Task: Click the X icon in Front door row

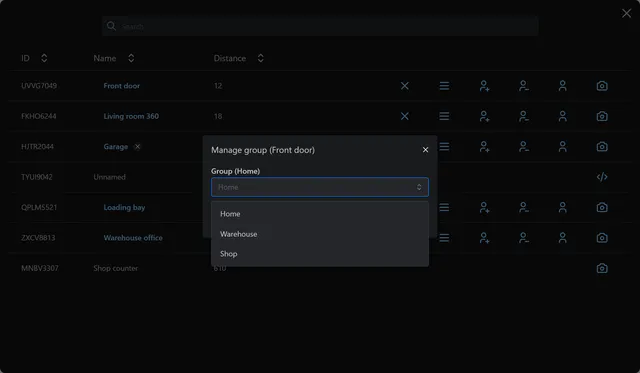Action: (404, 86)
